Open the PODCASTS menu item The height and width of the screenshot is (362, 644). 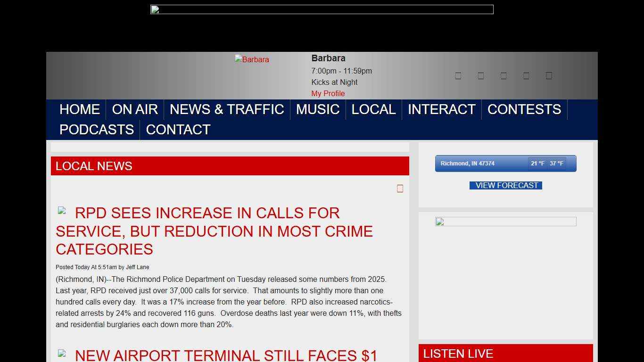click(97, 129)
